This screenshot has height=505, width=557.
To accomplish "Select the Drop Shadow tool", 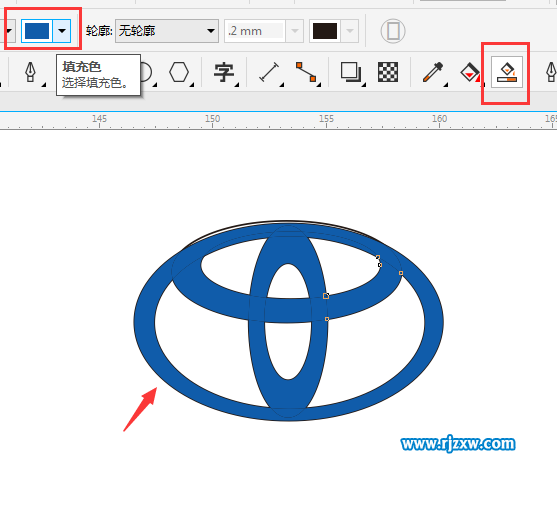I will (x=351, y=72).
